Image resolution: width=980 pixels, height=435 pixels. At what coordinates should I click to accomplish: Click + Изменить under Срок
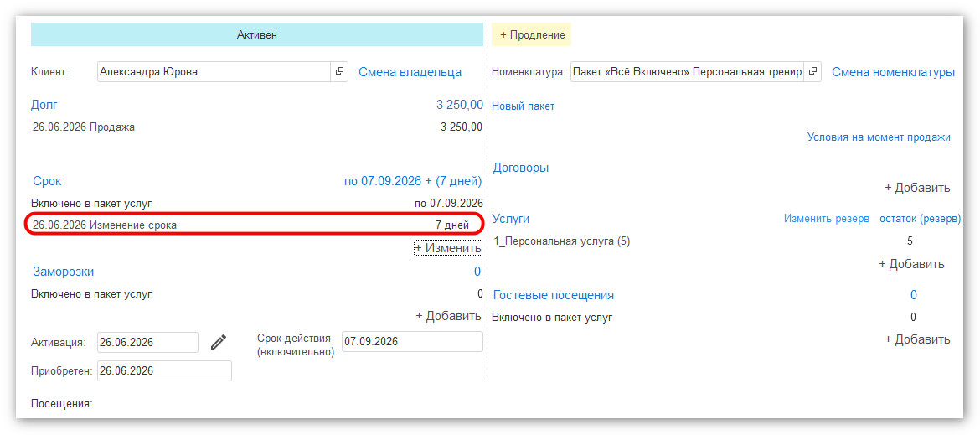coord(448,248)
